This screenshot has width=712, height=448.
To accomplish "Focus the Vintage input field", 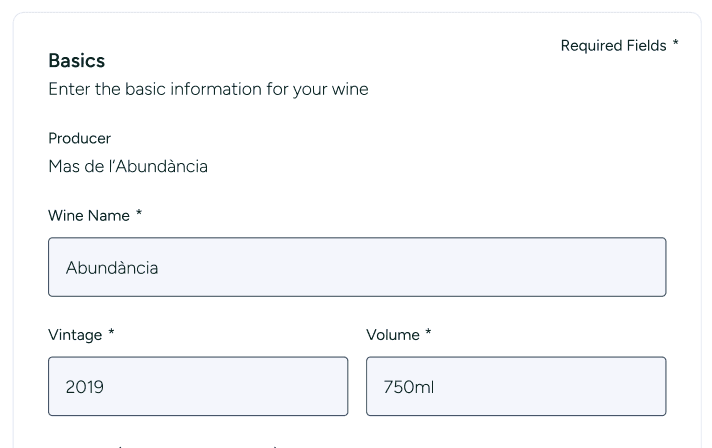I will pyautogui.click(x=198, y=386).
